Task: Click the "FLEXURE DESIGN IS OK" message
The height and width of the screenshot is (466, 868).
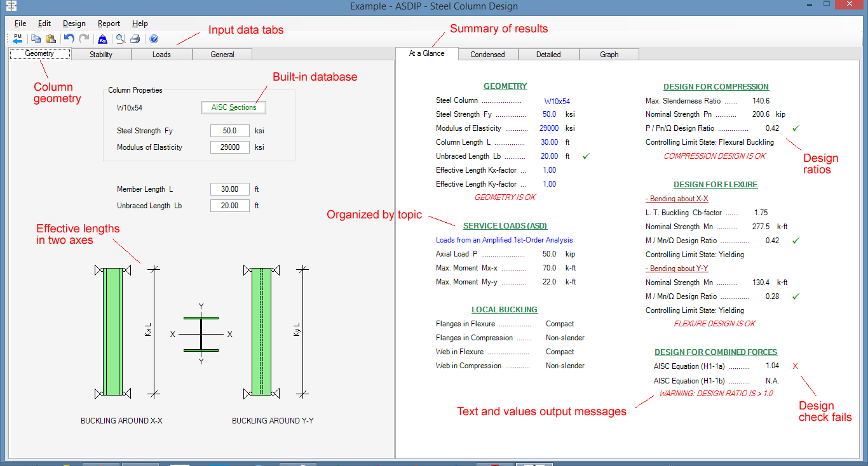Action: 715,324
